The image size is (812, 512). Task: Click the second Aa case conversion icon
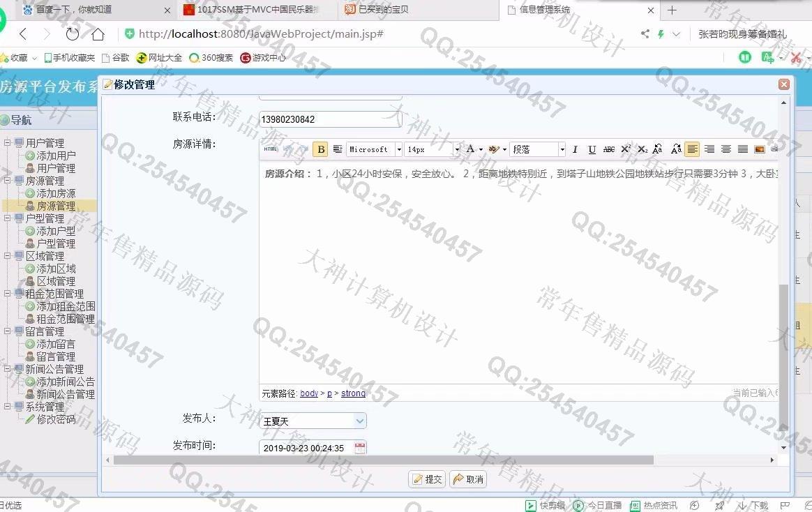pos(676,149)
